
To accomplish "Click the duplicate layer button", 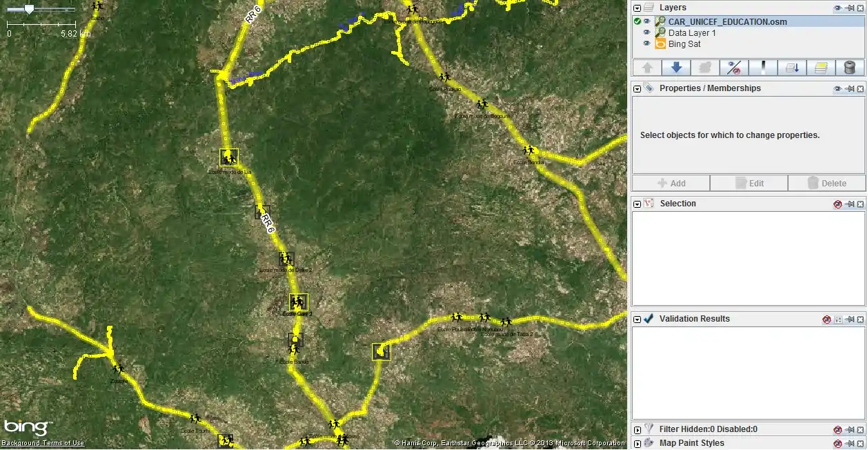I will click(x=821, y=68).
